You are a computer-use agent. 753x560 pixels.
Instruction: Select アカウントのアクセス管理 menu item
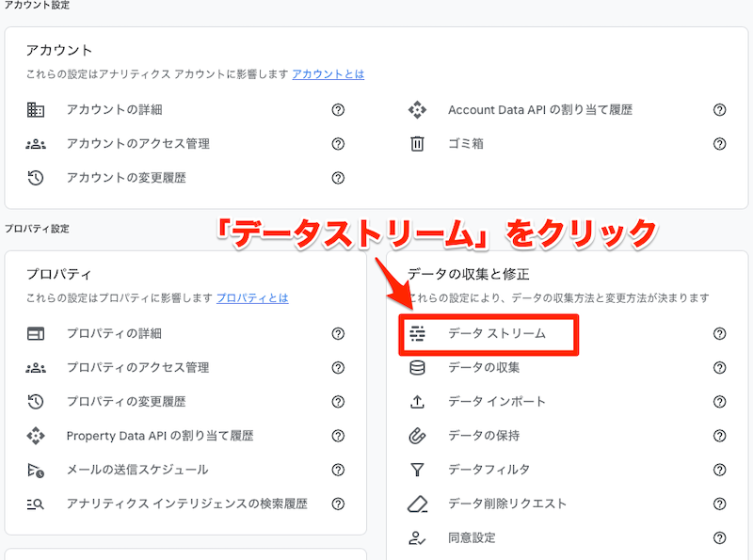pos(137,144)
